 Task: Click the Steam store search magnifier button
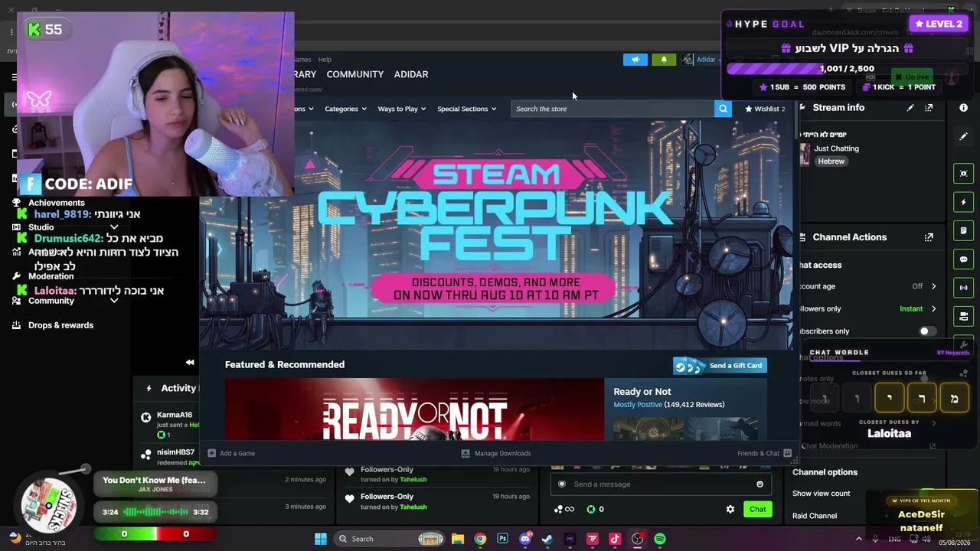click(x=723, y=109)
